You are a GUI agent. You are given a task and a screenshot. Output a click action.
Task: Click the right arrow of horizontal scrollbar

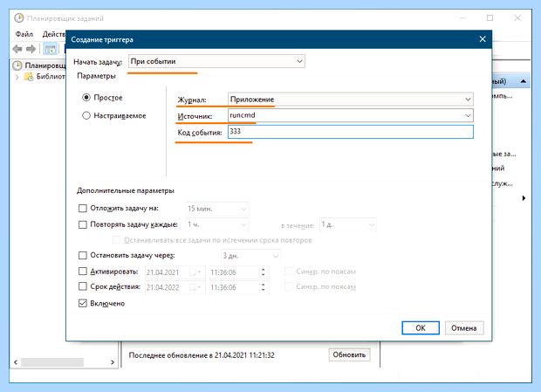pyautogui.click(x=113, y=362)
